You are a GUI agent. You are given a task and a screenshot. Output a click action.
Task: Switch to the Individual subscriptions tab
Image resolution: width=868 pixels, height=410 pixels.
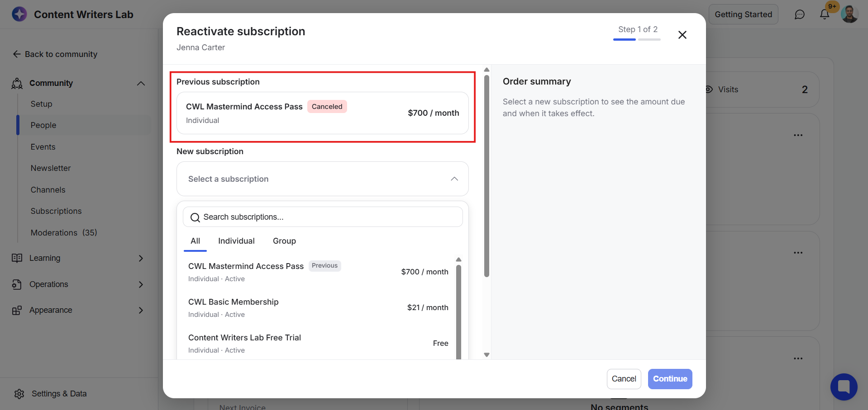point(236,241)
